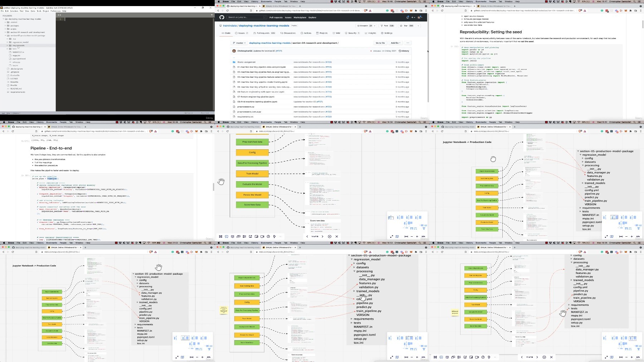644x362 pixels.
Task: Close frame navigation X next to 14 of 18
Action: click(x=337, y=236)
